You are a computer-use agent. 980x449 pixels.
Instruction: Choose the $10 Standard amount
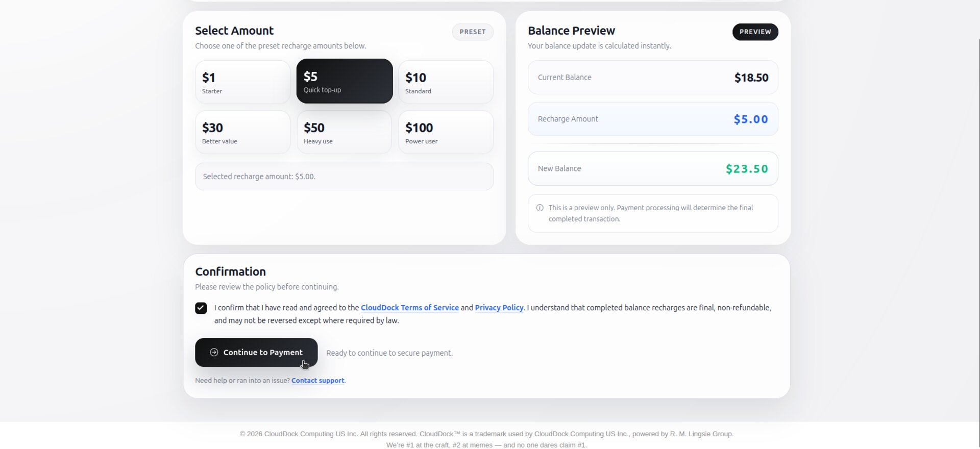click(446, 82)
